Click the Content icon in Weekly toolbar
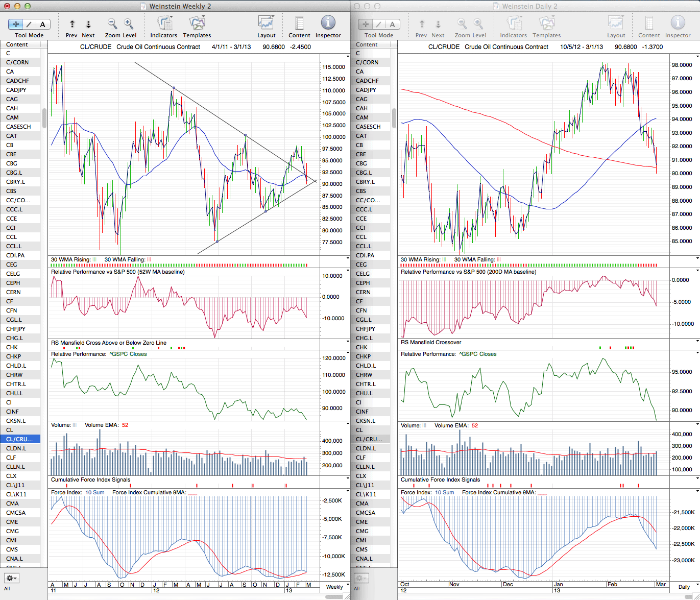The height and width of the screenshot is (600, 700). (299, 23)
